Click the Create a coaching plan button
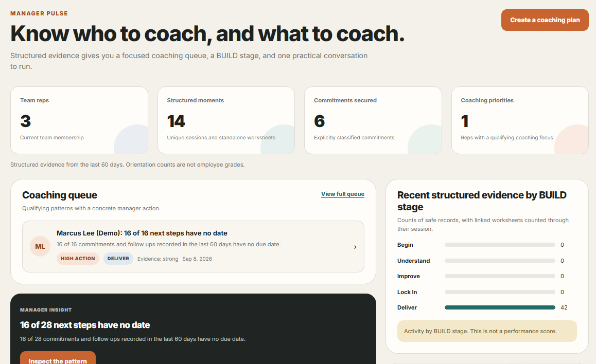596x364 pixels. (x=545, y=20)
